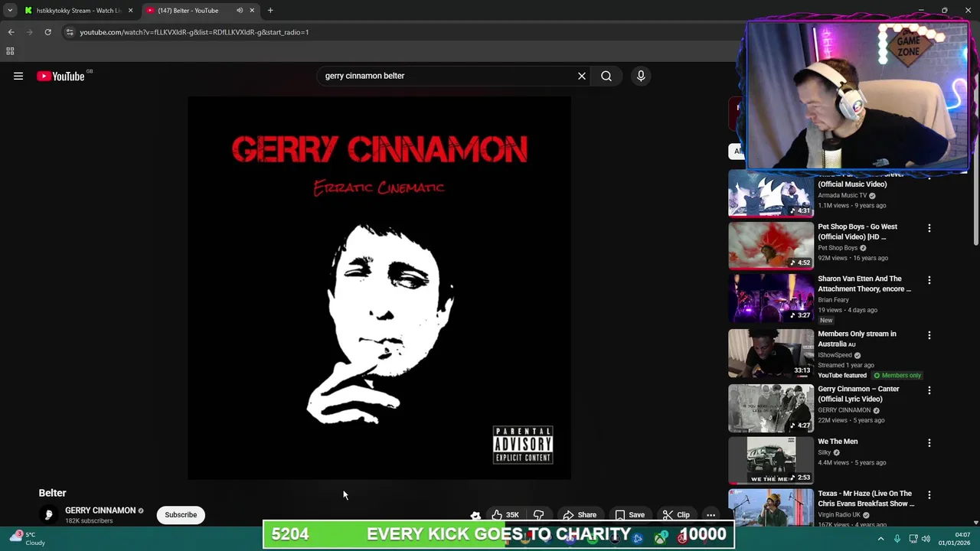Screen dimensions: 980x551
Task: Open options menu for Members Only stream
Action: click(x=929, y=335)
